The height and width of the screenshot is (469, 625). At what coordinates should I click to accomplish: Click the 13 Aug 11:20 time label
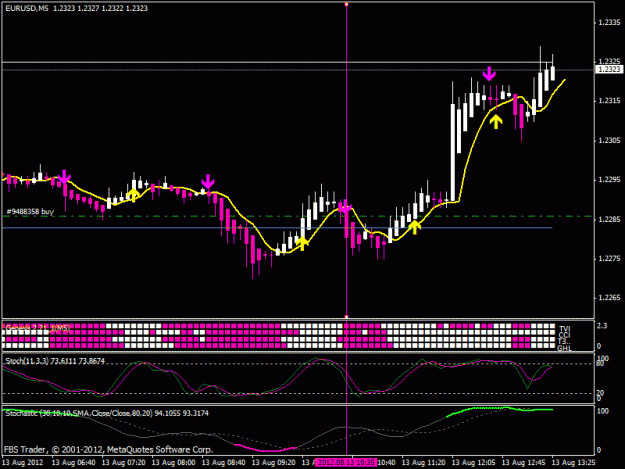click(x=424, y=462)
